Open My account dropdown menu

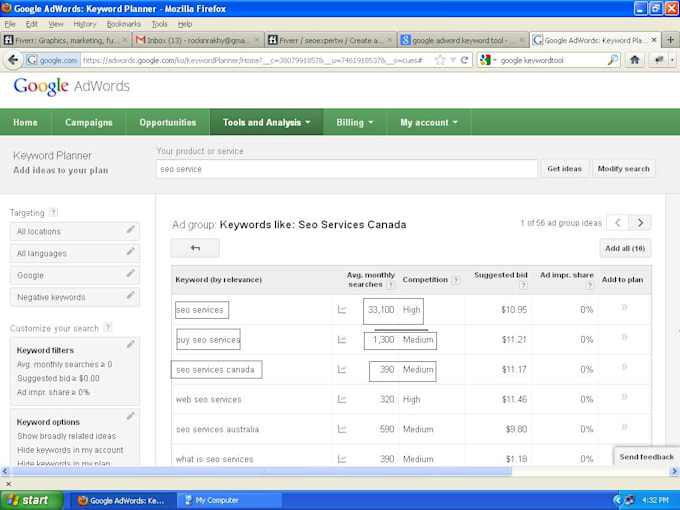tap(429, 122)
